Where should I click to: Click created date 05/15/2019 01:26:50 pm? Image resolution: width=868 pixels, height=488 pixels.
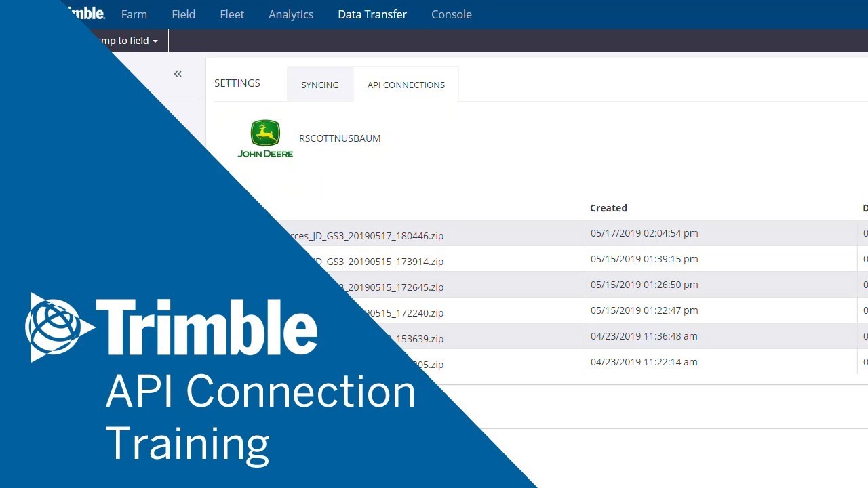[x=644, y=285]
